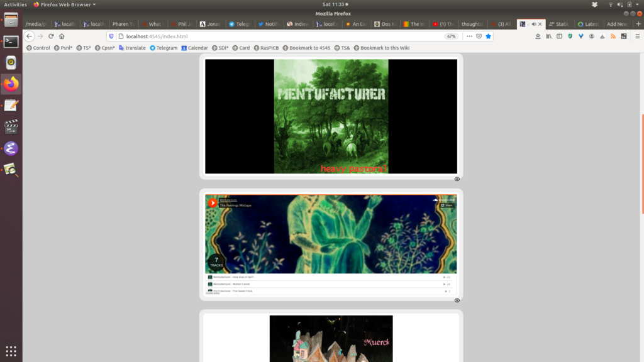
Task: Show the sidebars toolbar icon
Action: pyautogui.click(x=559, y=36)
